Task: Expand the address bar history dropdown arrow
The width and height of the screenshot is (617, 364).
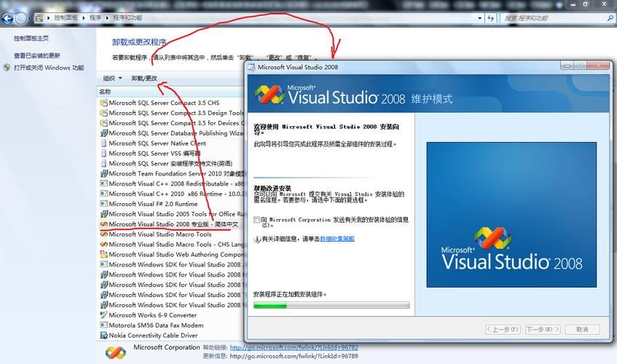Action: [479, 18]
